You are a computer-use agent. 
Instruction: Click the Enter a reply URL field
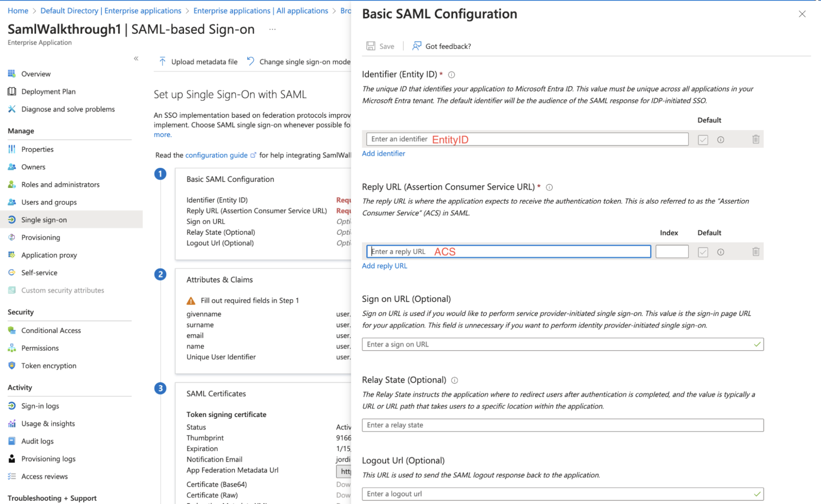(508, 252)
